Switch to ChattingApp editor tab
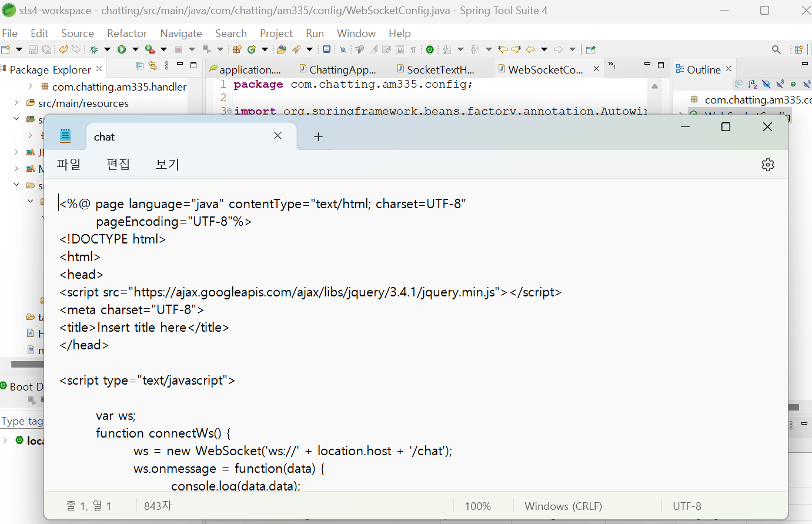This screenshot has width=812, height=524. 339,69
